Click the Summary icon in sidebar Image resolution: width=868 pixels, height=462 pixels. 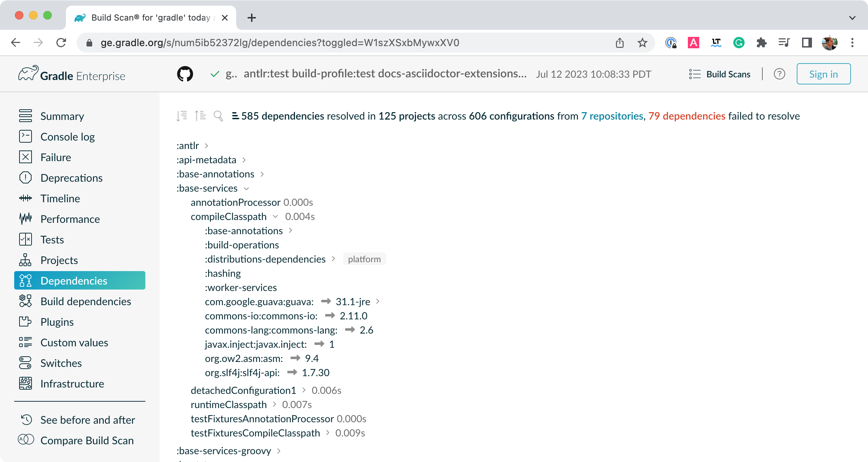point(25,116)
